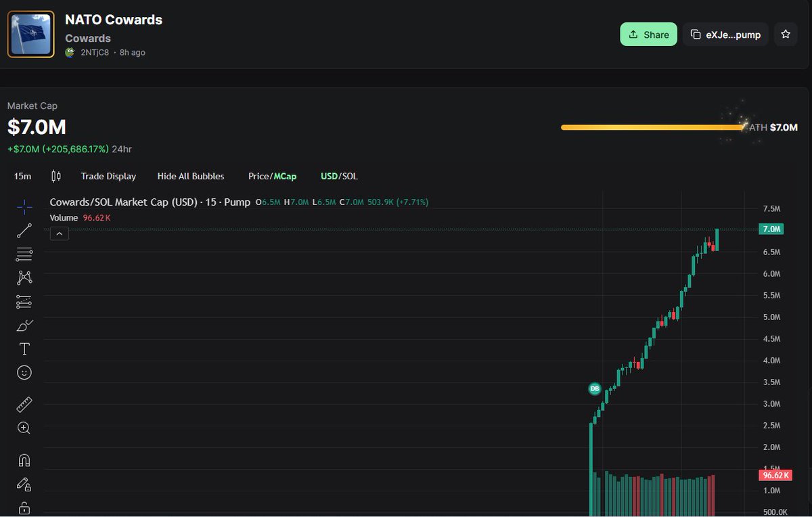Click Hide All Bubbles
Image resolution: width=812 pixels, height=517 pixels.
coord(191,176)
